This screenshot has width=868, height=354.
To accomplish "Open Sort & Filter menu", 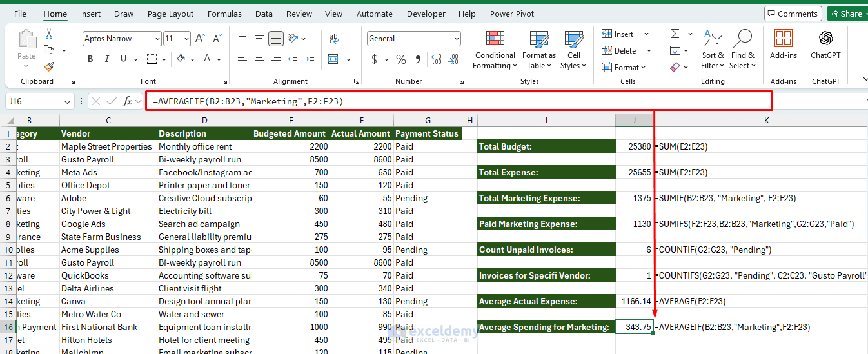I will [x=713, y=50].
